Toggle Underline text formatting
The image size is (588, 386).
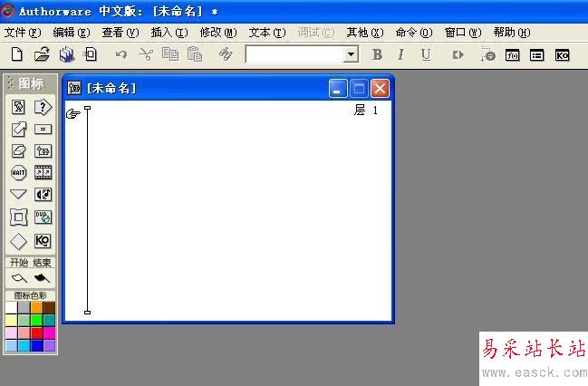(426, 54)
